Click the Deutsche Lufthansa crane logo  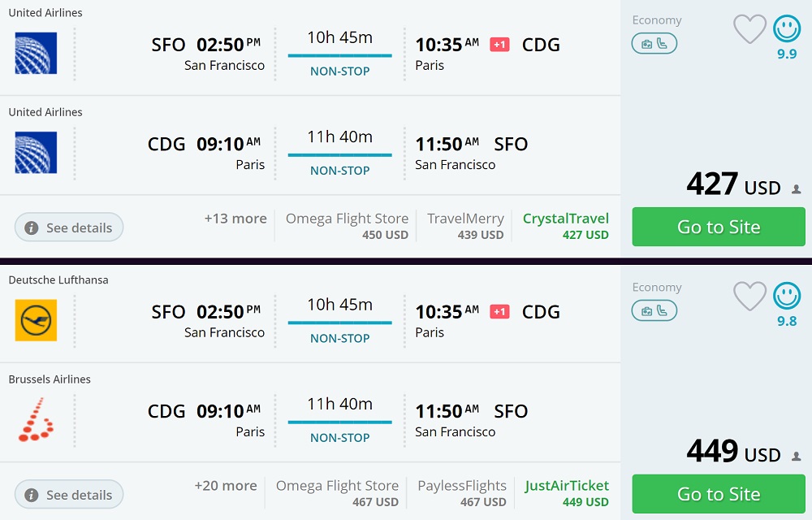click(x=36, y=320)
